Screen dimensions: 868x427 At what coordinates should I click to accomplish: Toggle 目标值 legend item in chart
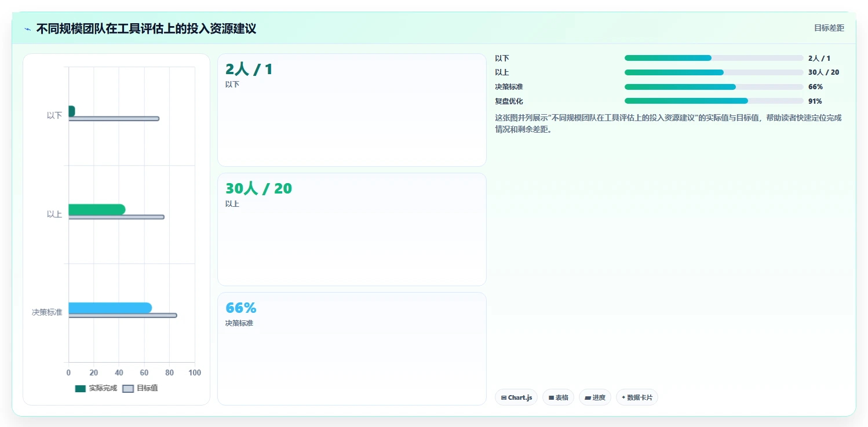coord(140,388)
